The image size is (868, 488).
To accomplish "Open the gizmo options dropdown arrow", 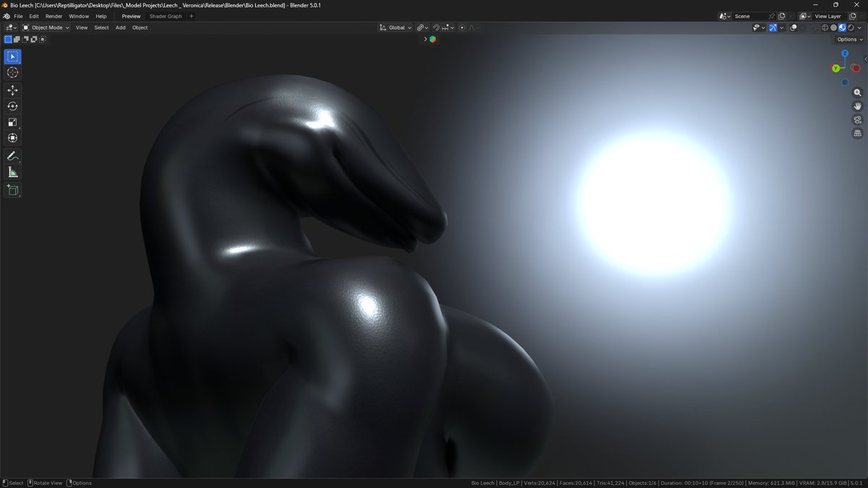I will [x=782, y=27].
